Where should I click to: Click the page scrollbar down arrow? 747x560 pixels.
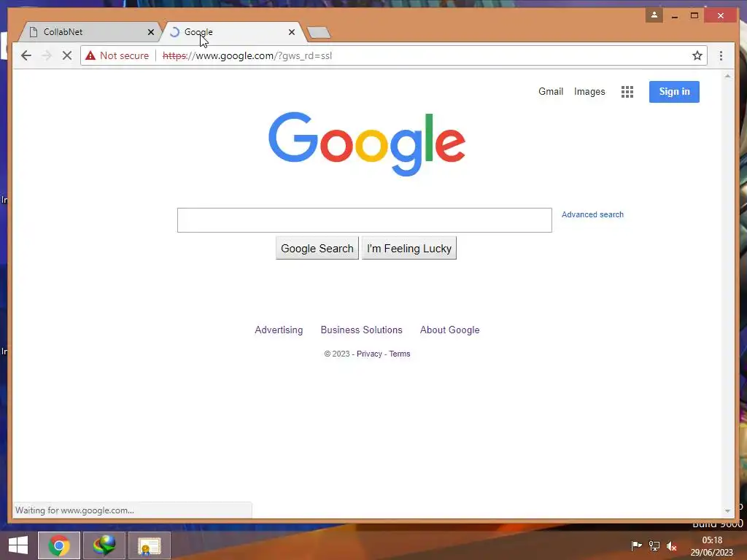tap(727, 511)
